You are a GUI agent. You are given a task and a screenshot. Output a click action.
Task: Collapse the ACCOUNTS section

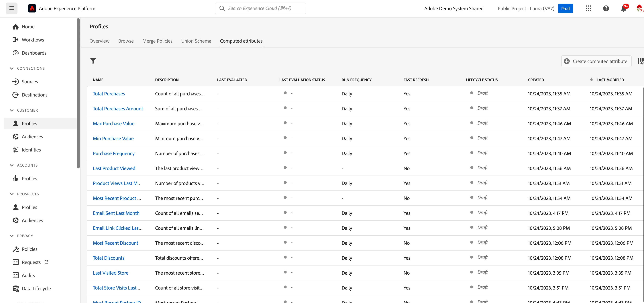[11, 165]
